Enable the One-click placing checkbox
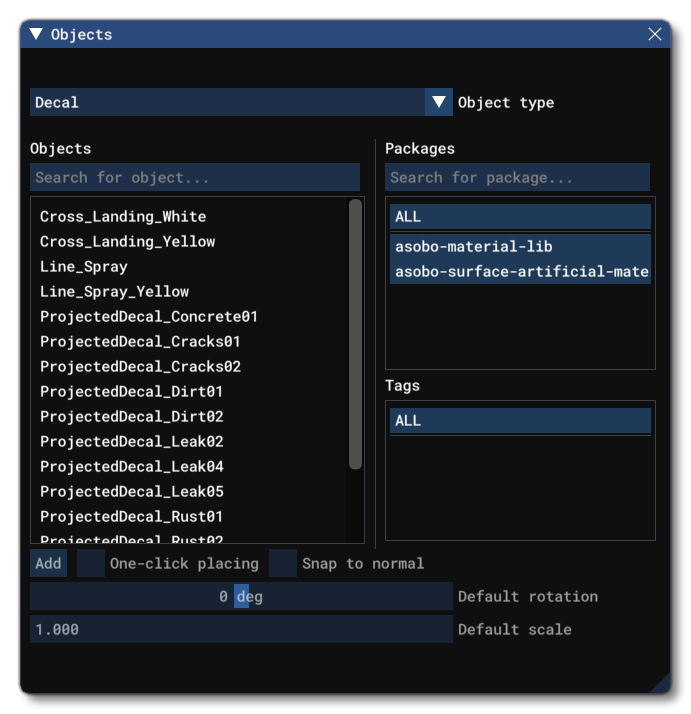Viewport: 691px width, 714px height. (91, 563)
